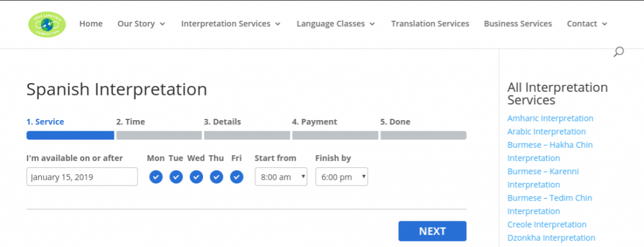Image resolution: width=644 pixels, height=247 pixels.
Task: Go to the Home menu item
Action: click(x=91, y=24)
